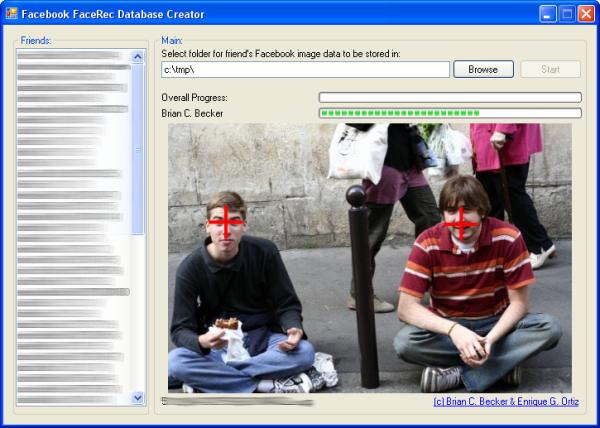The width and height of the screenshot is (600, 428).
Task: Click the "Main:" group label
Action: 172,41
